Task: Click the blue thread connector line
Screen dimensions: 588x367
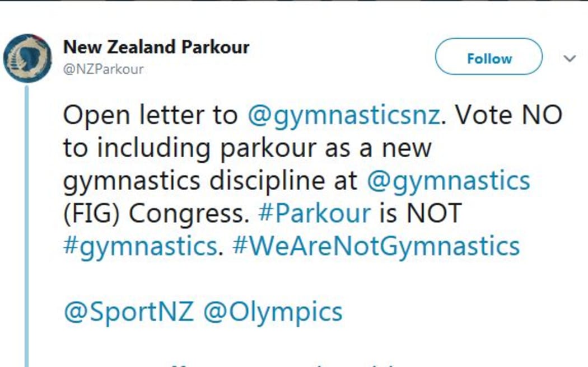Action: pos(27,226)
